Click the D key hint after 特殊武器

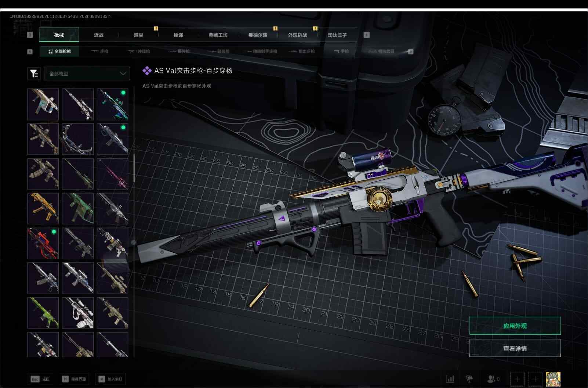click(x=411, y=51)
